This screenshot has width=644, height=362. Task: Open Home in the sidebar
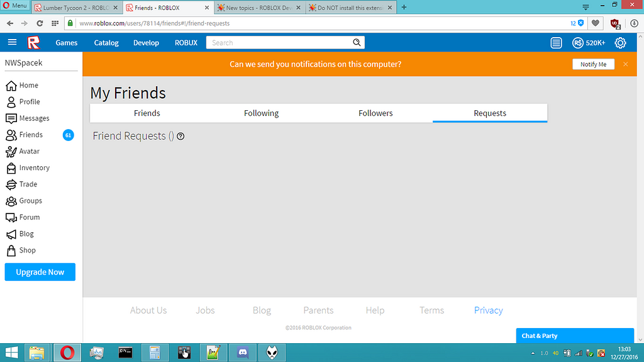click(22, 85)
